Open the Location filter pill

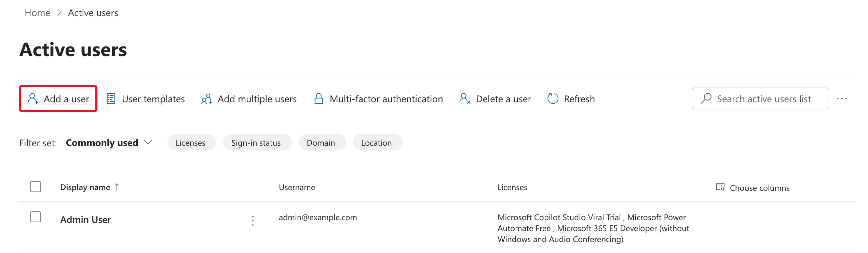click(378, 142)
